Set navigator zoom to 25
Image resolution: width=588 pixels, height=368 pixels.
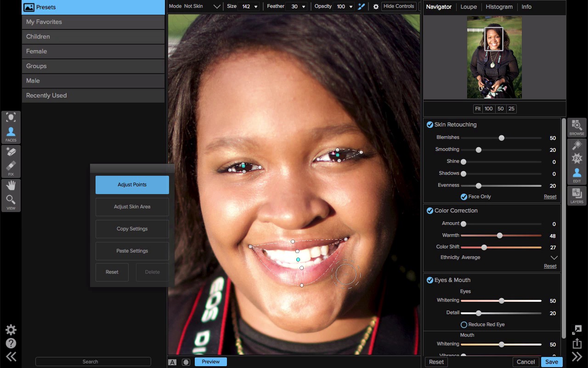point(511,109)
